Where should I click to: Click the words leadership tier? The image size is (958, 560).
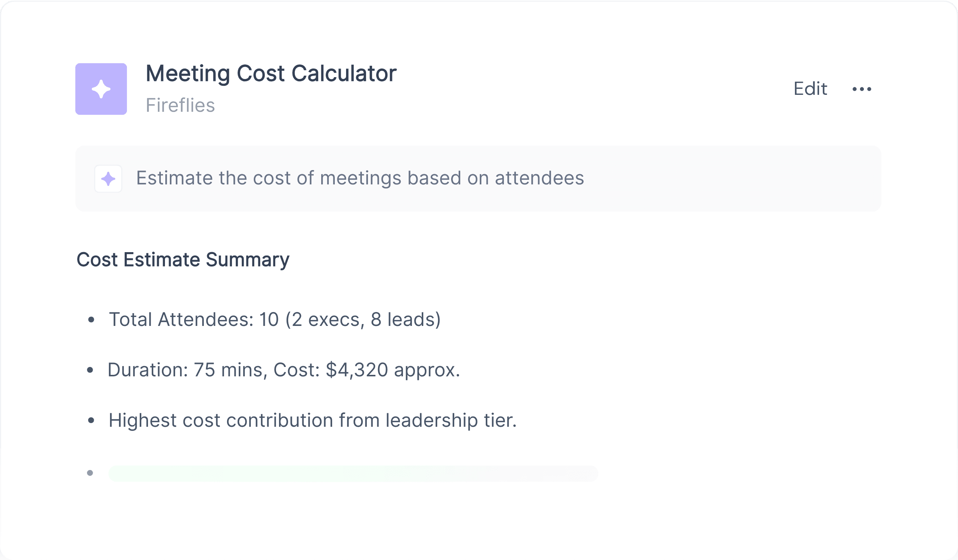[451, 421]
